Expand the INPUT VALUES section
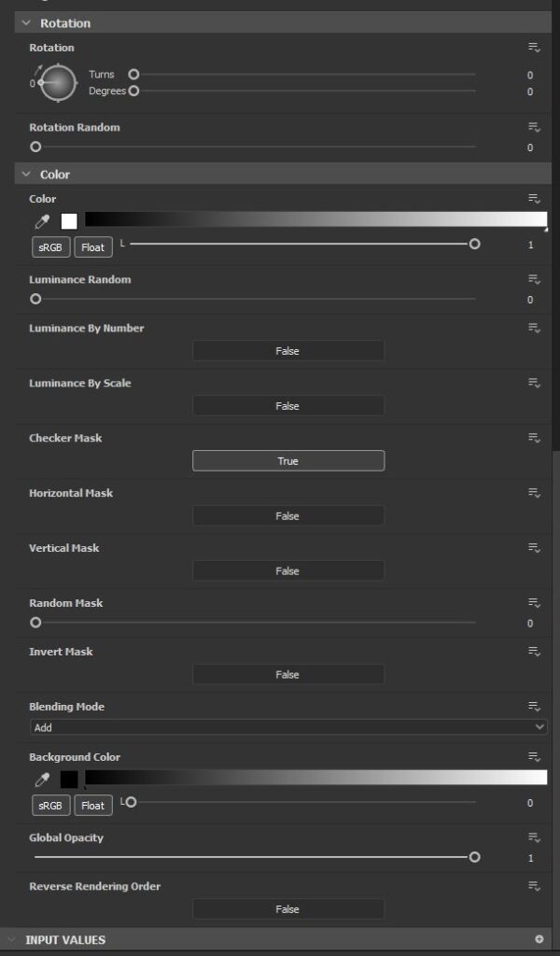Viewport: 560px width, 956px height. (x=12, y=939)
